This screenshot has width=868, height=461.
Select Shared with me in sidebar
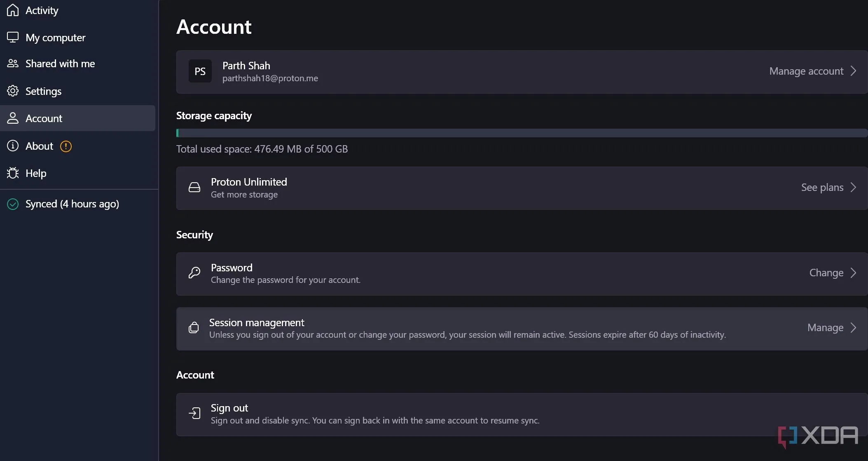click(60, 64)
